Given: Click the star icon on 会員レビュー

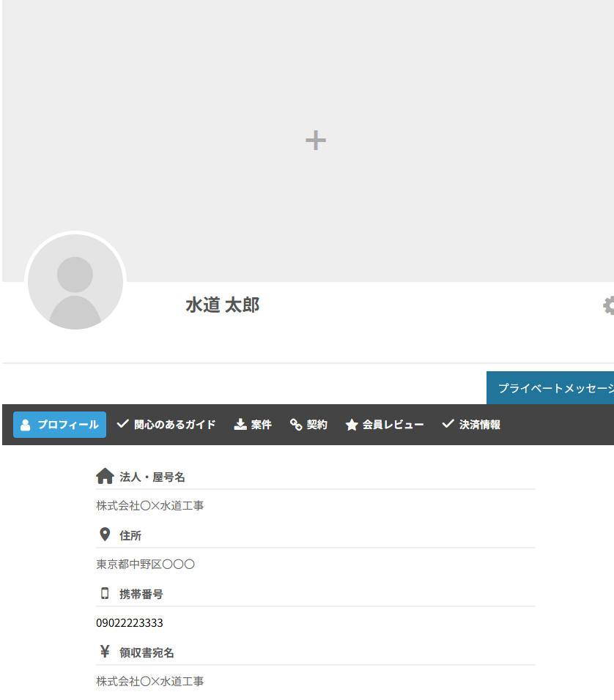Looking at the screenshot, I should tap(352, 425).
